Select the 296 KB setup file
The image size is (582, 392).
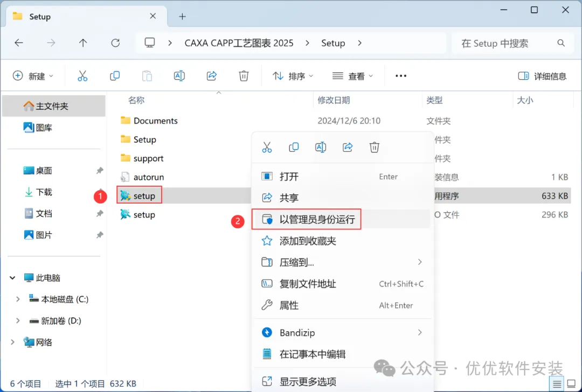click(138, 215)
